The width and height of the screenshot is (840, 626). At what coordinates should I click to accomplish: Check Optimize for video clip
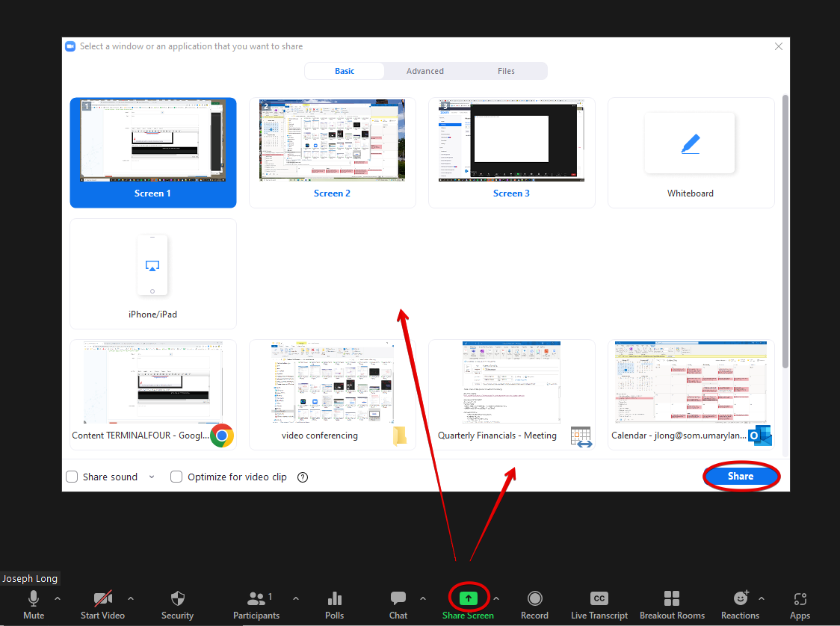click(176, 477)
